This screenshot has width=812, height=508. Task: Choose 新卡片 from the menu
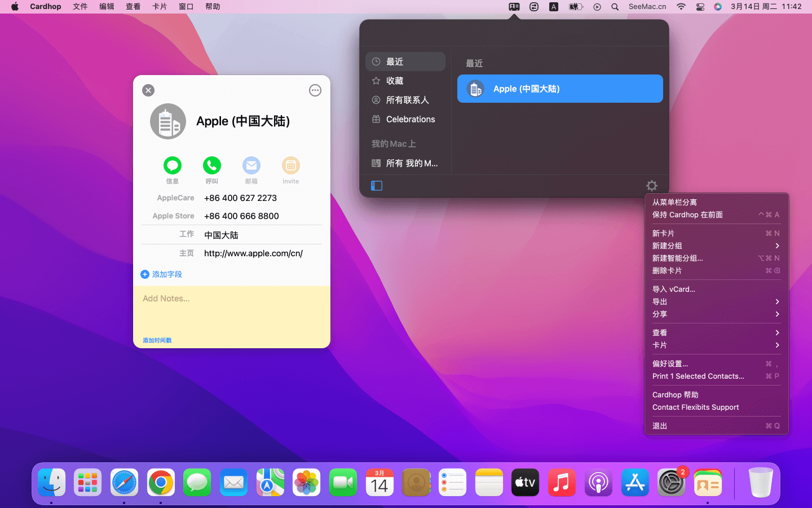click(x=716, y=233)
